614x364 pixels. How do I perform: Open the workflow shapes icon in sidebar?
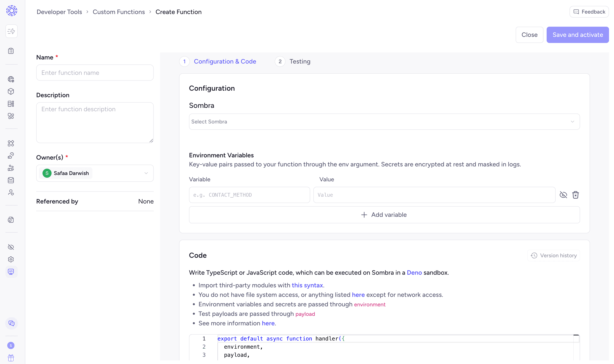11,143
